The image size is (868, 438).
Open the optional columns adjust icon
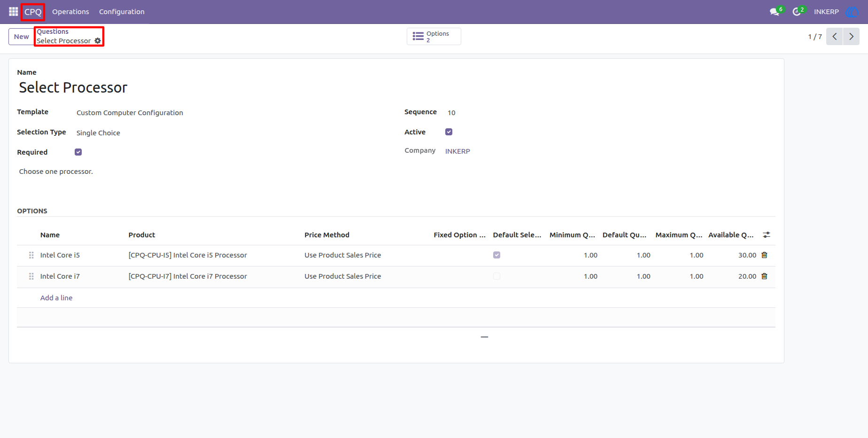pyautogui.click(x=767, y=235)
